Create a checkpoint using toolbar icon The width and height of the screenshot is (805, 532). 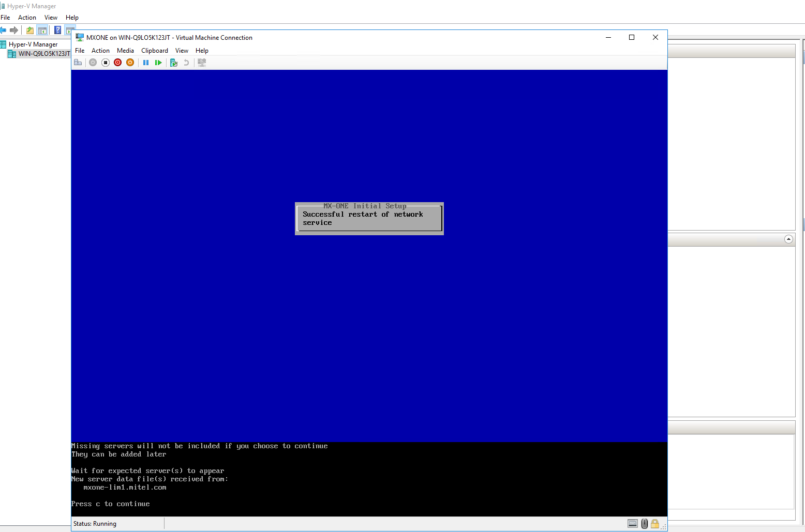click(x=174, y=63)
